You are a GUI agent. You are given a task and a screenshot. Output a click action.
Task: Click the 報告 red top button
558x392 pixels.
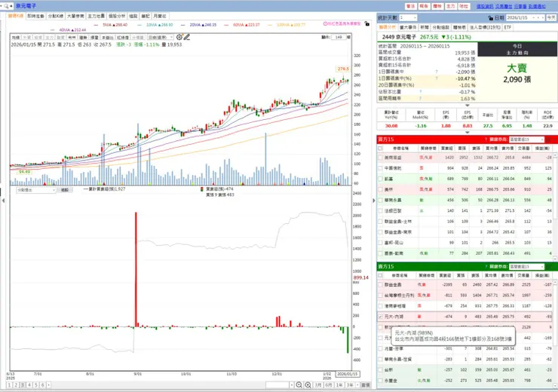point(424,6)
